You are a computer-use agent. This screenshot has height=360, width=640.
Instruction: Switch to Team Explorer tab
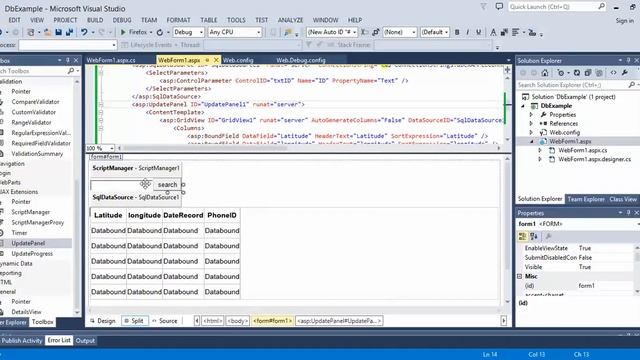tap(586, 199)
